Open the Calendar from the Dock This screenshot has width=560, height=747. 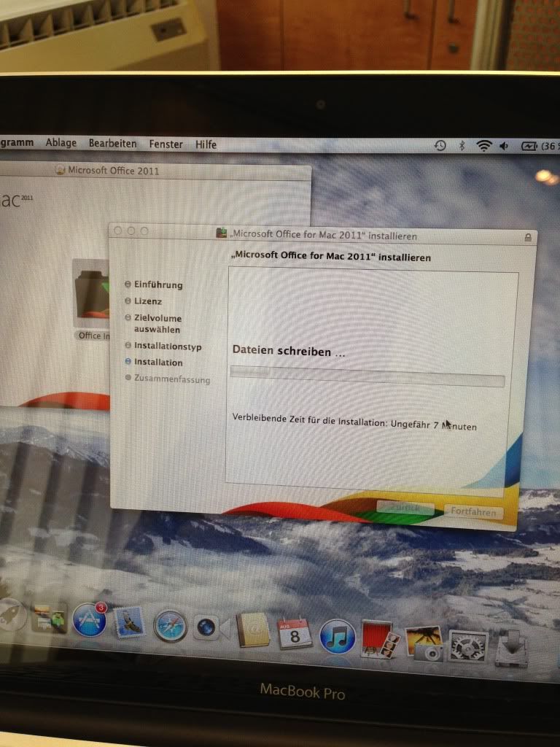[295, 634]
